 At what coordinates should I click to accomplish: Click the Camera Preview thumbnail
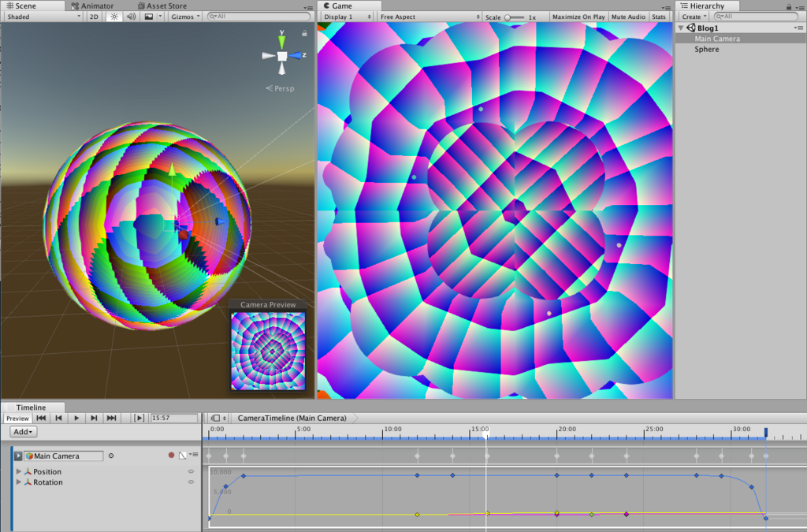tap(268, 351)
